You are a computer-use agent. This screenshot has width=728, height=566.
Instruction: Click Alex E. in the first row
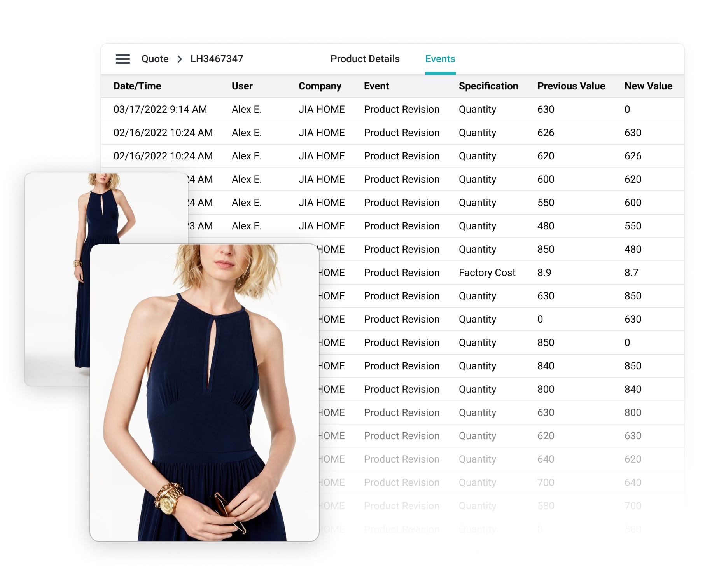pos(247,110)
